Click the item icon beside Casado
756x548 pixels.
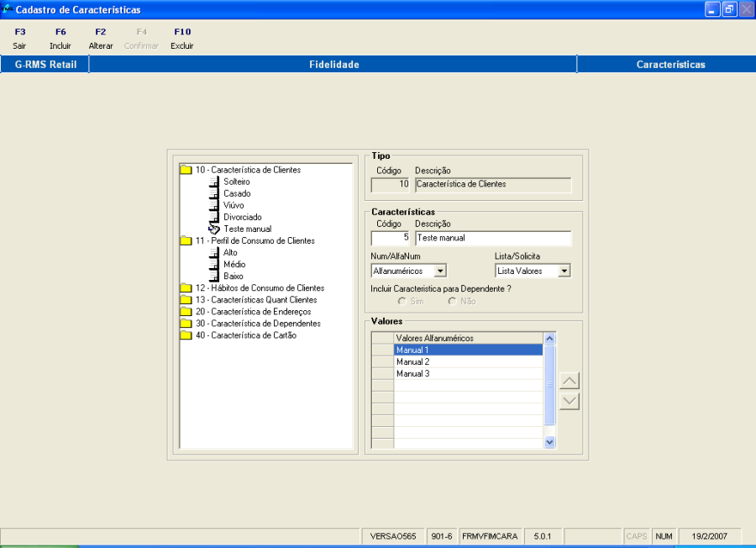214,193
